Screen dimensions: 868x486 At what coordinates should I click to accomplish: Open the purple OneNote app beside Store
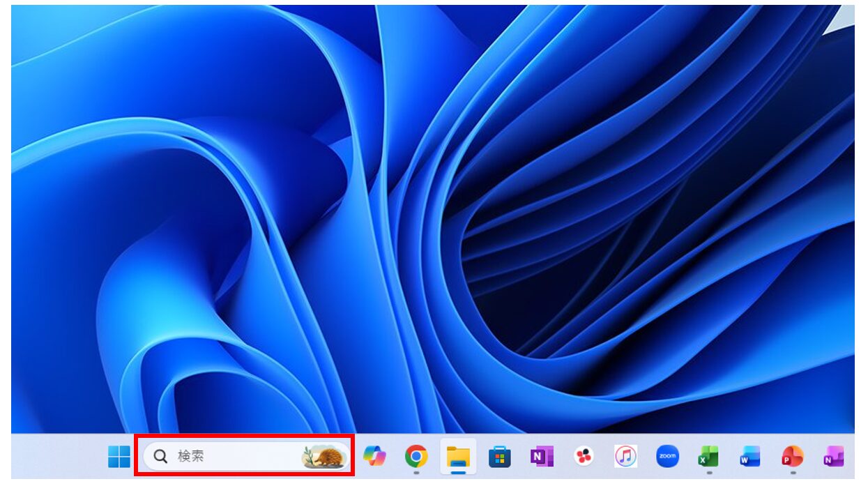pos(541,457)
